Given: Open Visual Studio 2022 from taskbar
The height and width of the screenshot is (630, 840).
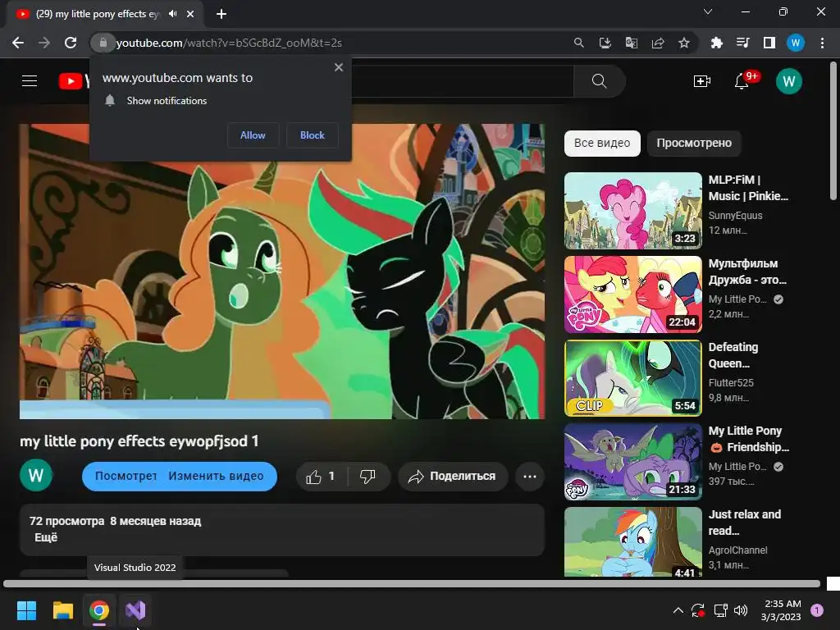Looking at the screenshot, I should [x=135, y=610].
